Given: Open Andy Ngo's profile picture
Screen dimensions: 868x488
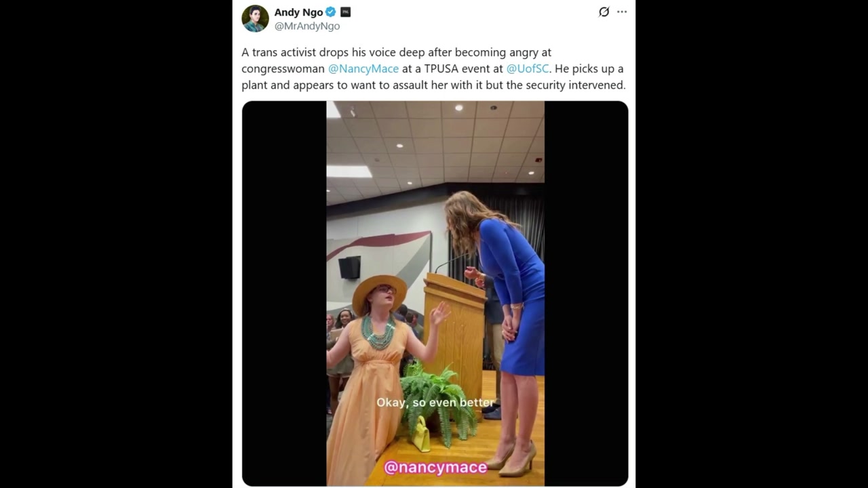Looking at the screenshot, I should pyautogui.click(x=255, y=18).
